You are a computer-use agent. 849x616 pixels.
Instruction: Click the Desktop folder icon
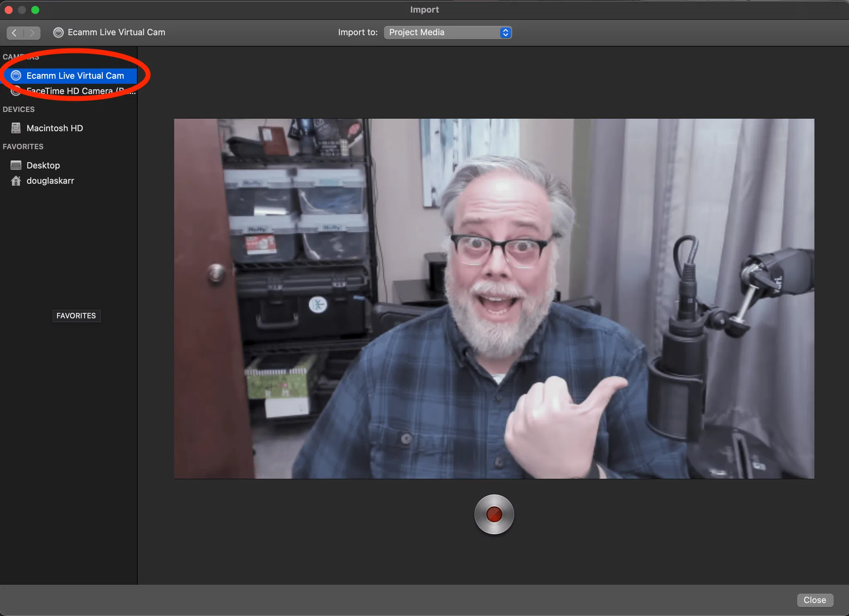16,165
